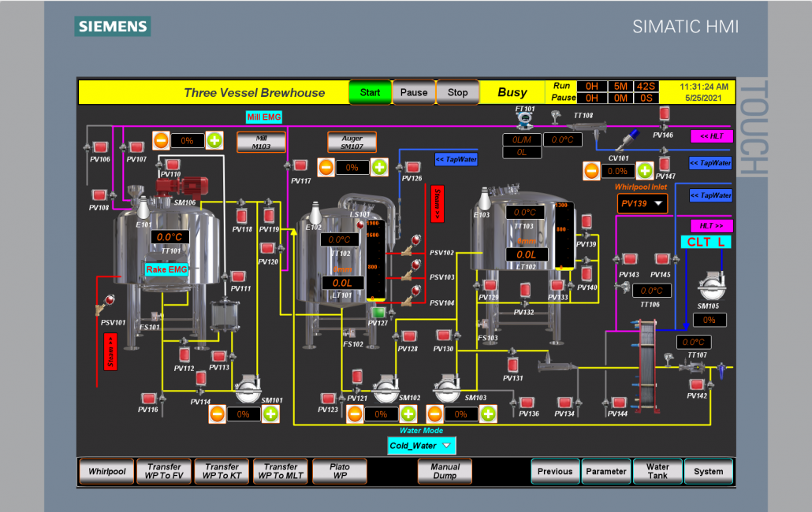Decrease CV101 opening with the minus icon
Viewport: 812px width, 512px height.
tap(591, 171)
